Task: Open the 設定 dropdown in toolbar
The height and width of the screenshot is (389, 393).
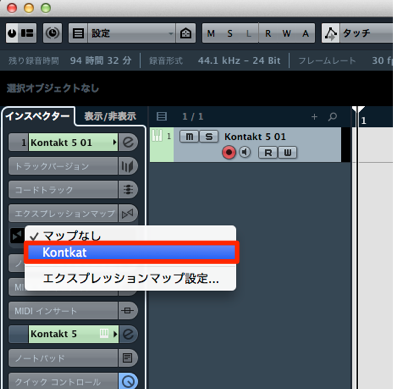Action: tap(131, 33)
